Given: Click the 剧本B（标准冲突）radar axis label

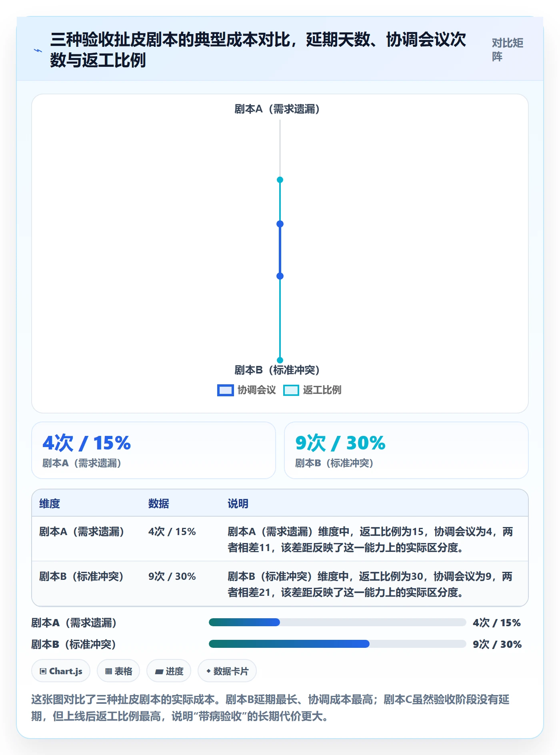Looking at the screenshot, I should point(277,370).
